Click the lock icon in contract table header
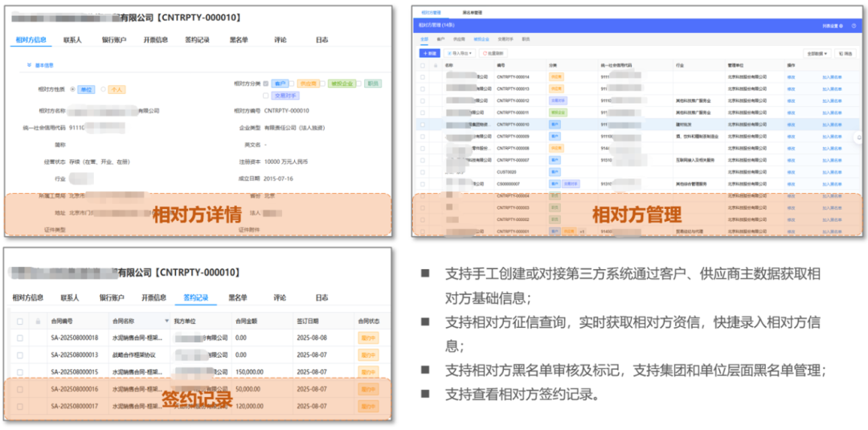The width and height of the screenshot is (868, 430). 37,320
